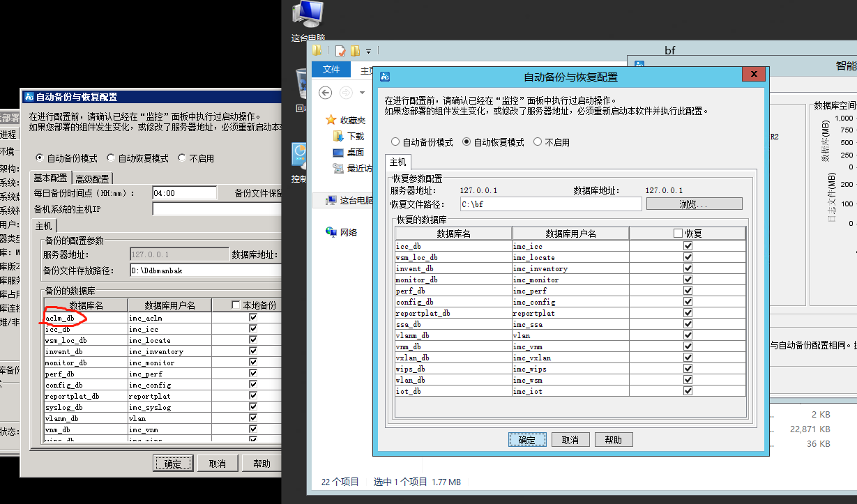Image resolution: width=857 pixels, height=504 pixels.
Task: Select 收藏夹 in the Explorer sidebar
Action: pos(346,121)
